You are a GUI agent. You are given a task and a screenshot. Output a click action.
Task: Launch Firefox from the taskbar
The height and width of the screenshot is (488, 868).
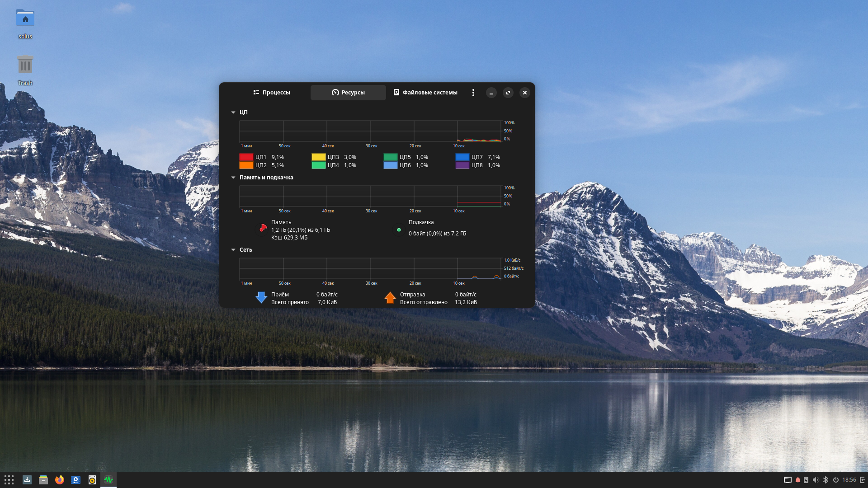point(59,480)
